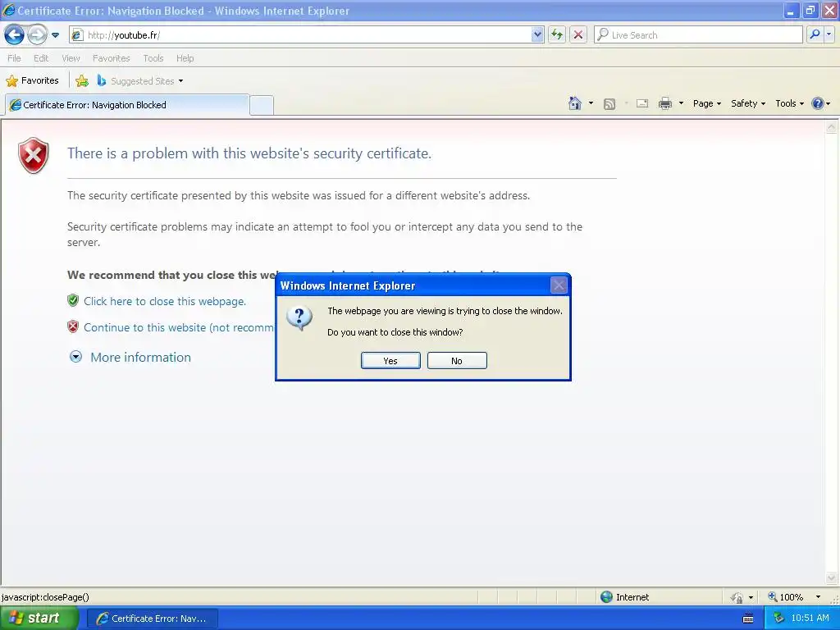Open the Safety command bar menu
This screenshot has width=840, height=630.
(x=748, y=103)
